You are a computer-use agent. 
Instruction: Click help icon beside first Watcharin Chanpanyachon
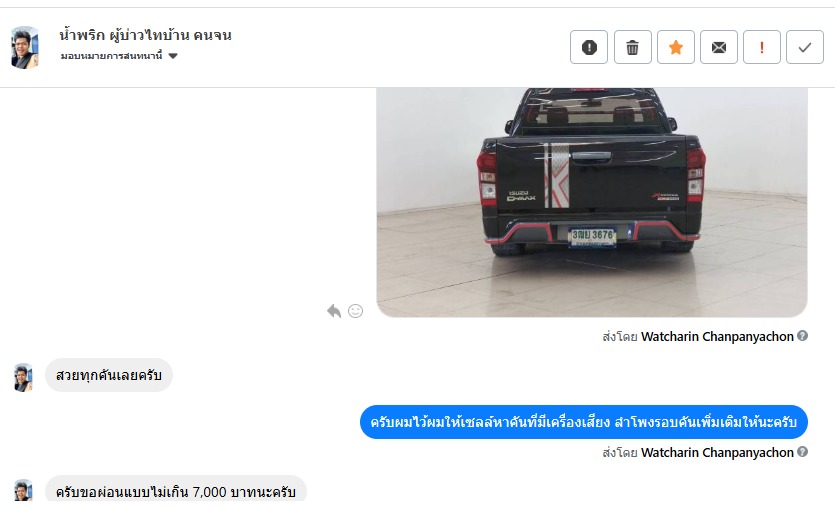tap(803, 336)
